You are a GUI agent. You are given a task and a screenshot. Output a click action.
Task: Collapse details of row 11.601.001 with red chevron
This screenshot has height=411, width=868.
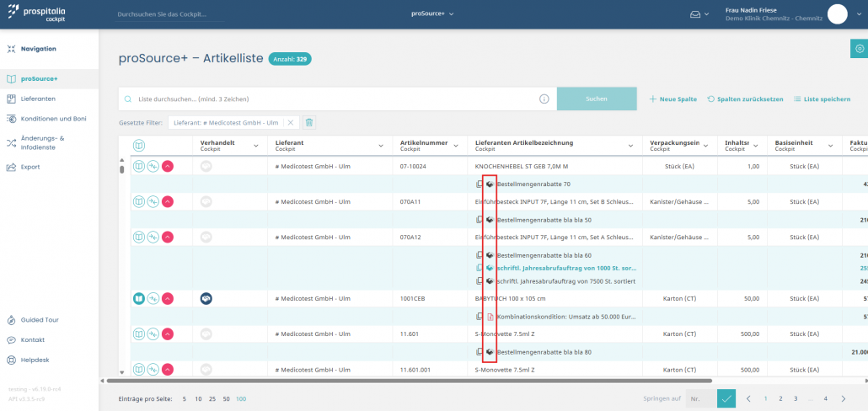point(167,369)
